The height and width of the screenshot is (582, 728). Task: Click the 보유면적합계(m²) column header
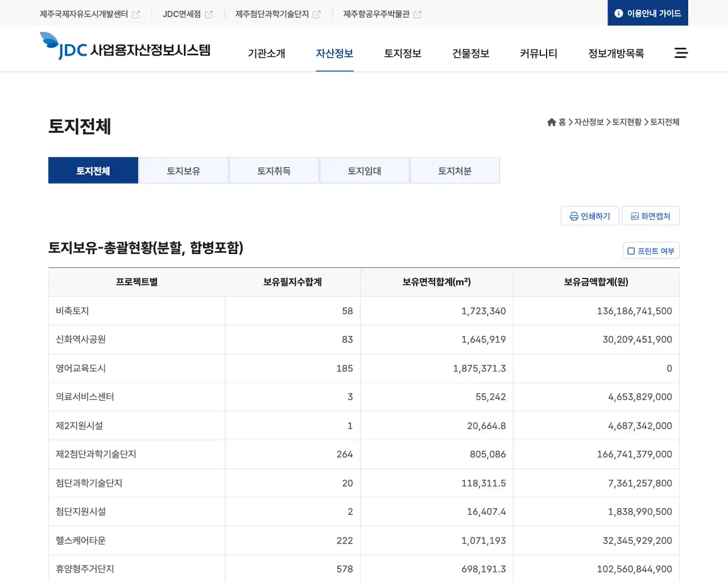pos(437,282)
